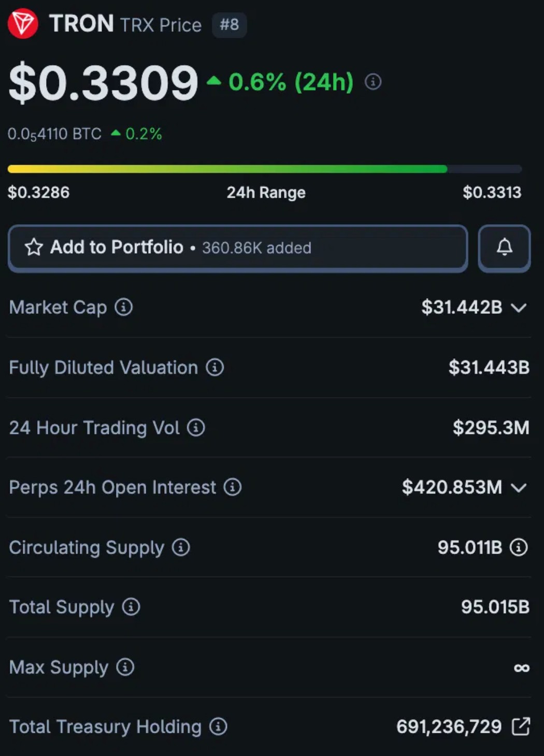Click the TRX Price label

(161, 25)
